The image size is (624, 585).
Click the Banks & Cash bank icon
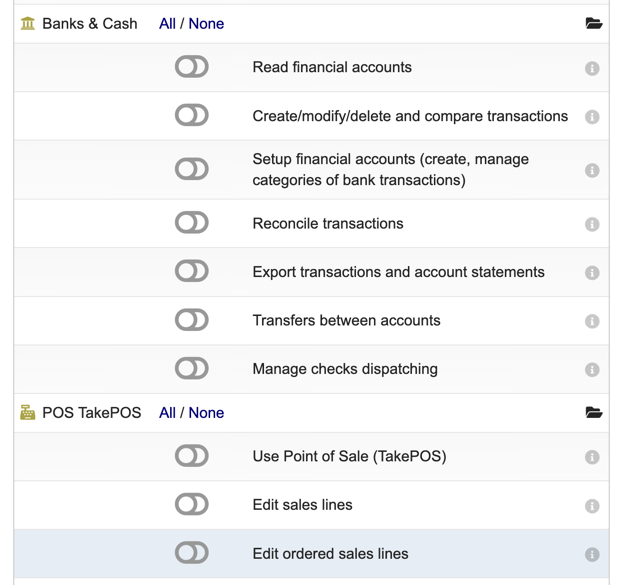[28, 23]
